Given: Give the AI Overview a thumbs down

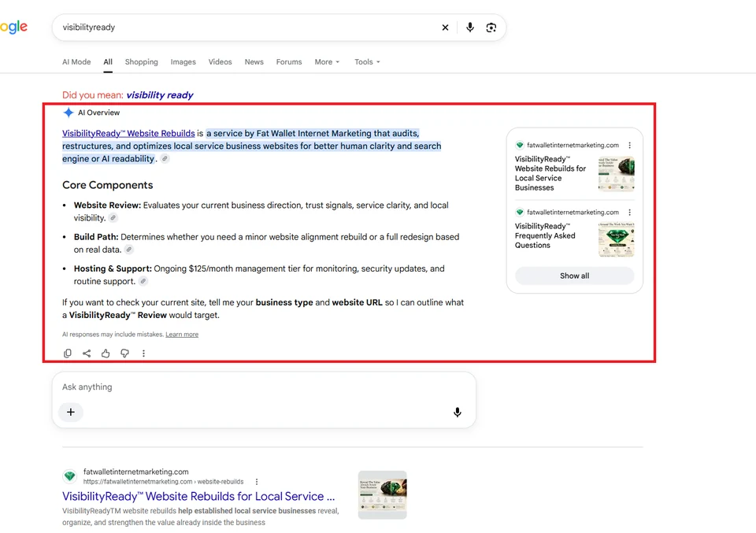Looking at the screenshot, I should click(x=125, y=353).
